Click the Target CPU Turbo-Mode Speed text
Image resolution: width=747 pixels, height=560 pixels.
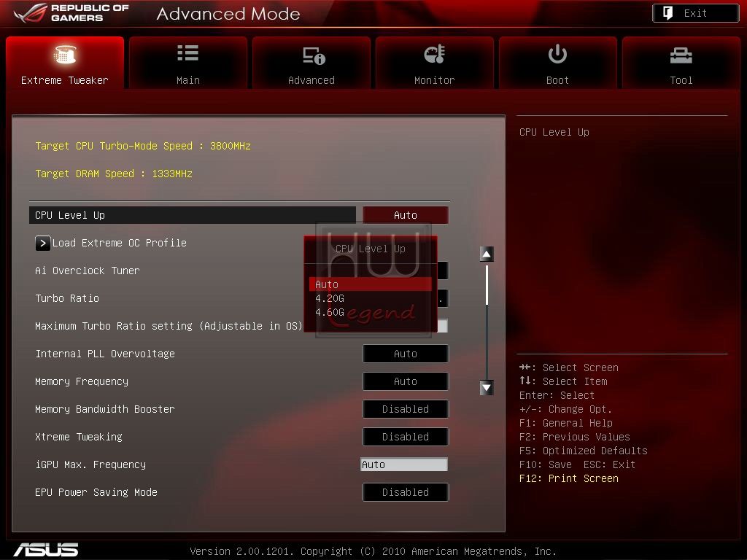coord(143,146)
